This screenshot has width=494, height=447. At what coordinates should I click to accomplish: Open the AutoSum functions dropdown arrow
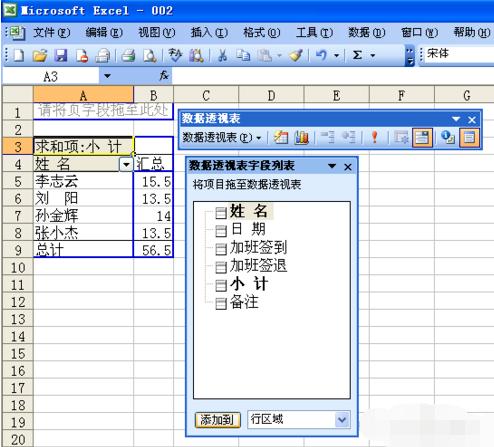373,56
